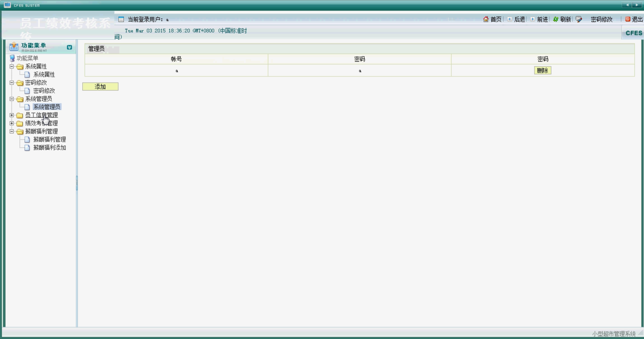The width and height of the screenshot is (644, 339).
Task: Click the 添加 button
Action: tap(100, 86)
